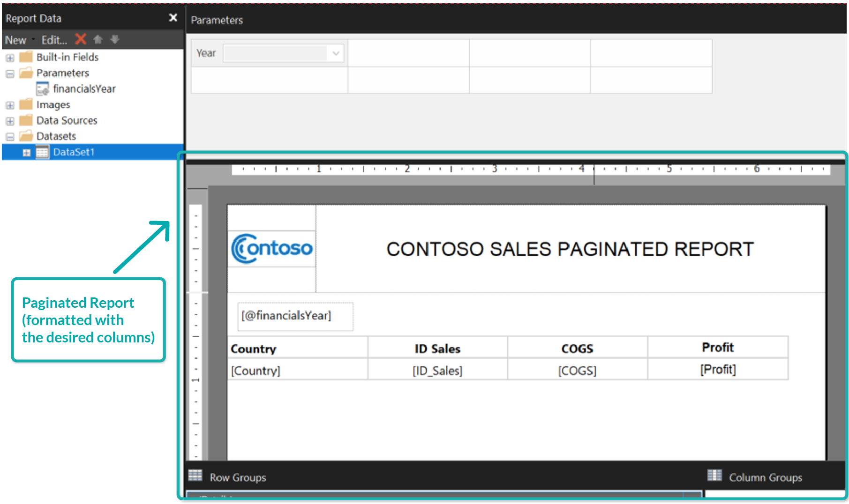Image resolution: width=849 pixels, height=504 pixels.
Task: Close the Report Data panel
Action: 173,17
